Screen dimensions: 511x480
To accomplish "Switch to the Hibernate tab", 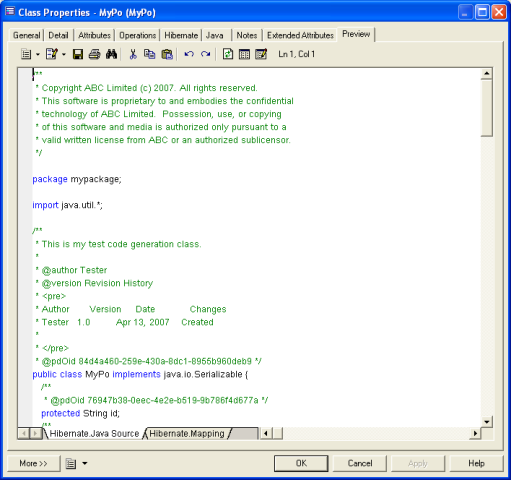I will tap(181, 35).
